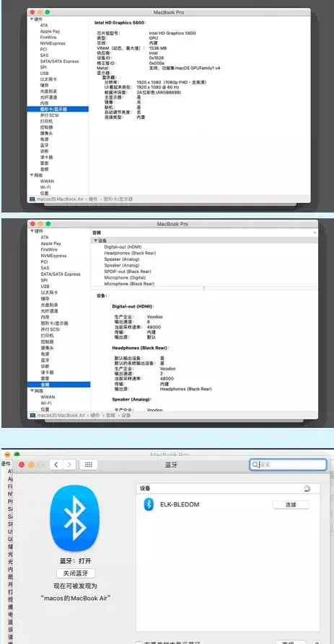Click 音频 in the Audio window path bar
Viewport: 334px width, 644px height.
[x=110, y=415]
